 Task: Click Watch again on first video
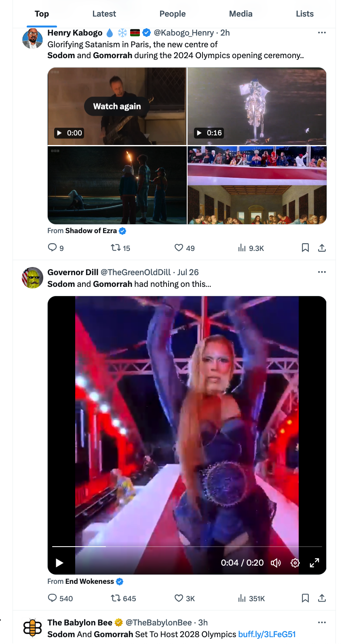pyautogui.click(x=117, y=106)
